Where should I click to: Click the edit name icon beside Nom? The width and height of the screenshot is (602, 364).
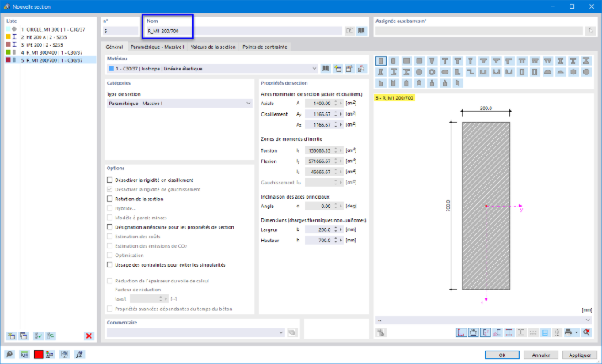349,31
